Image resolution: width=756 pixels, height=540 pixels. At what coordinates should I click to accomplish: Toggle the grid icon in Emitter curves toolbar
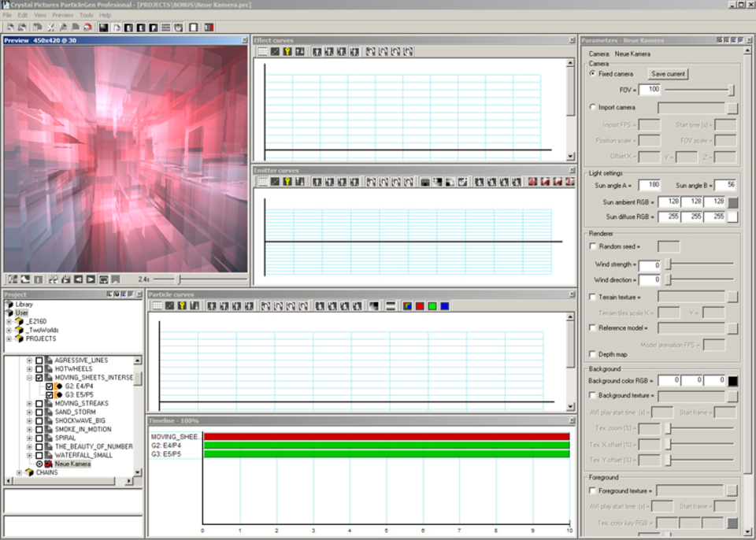pos(263,182)
